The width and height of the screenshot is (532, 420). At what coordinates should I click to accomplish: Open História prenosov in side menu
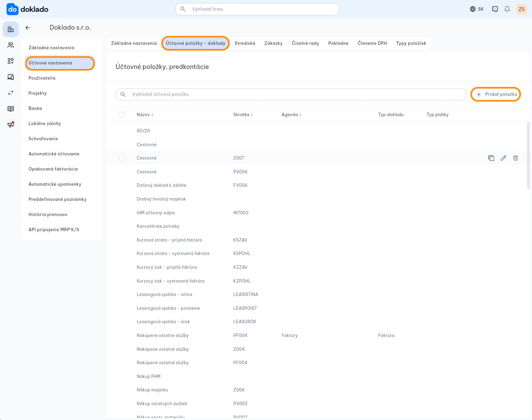tap(60, 214)
